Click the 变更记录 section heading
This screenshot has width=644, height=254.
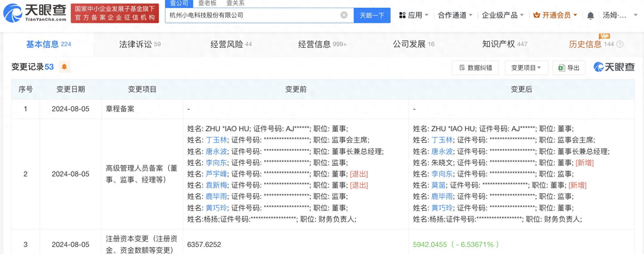[32, 67]
